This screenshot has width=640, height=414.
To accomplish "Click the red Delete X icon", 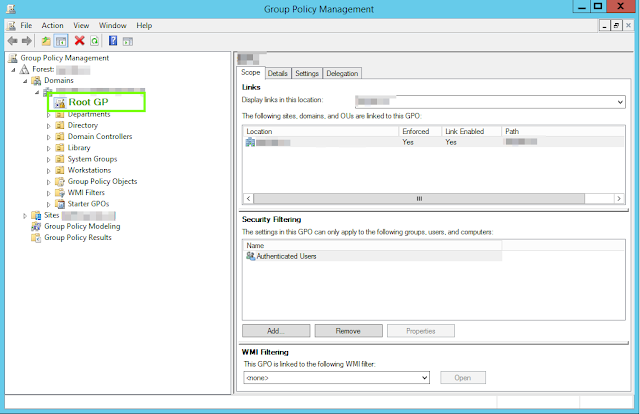I will pos(79,41).
